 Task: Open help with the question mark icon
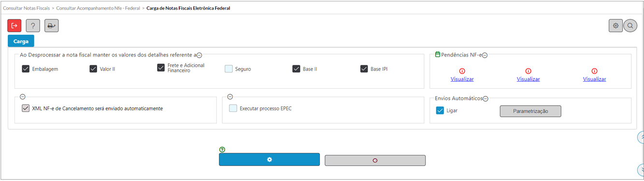tap(33, 26)
